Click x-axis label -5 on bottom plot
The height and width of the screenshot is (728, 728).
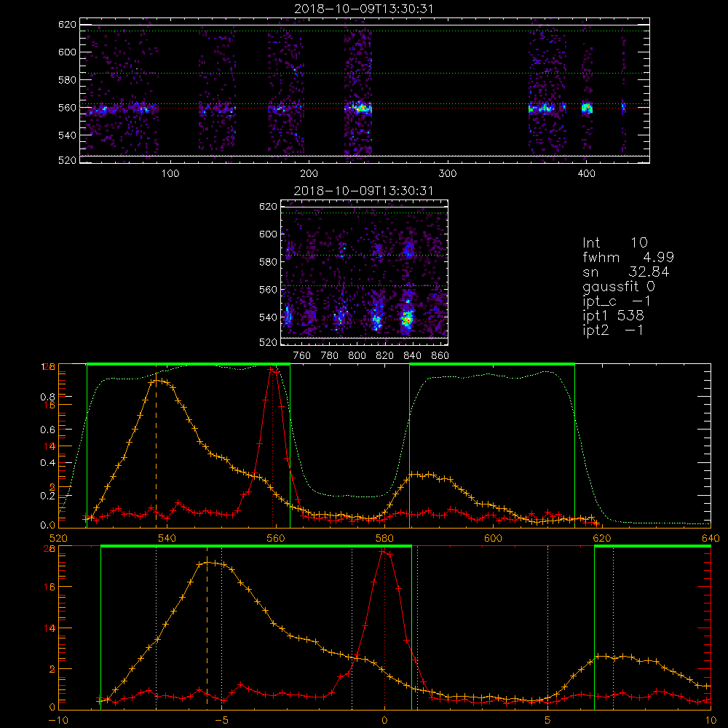coord(221,720)
